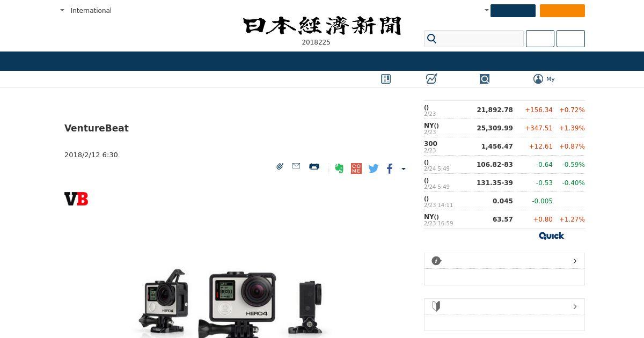Click the 106.82-83 exchange rate value
This screenshot has width=644, height=338.
[x=495, y=164]
